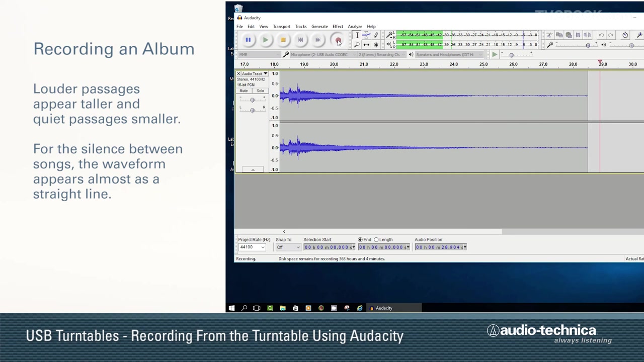Click the Paste icon in edit toolbar
The image size is (644, 362).
coord(569,35)
